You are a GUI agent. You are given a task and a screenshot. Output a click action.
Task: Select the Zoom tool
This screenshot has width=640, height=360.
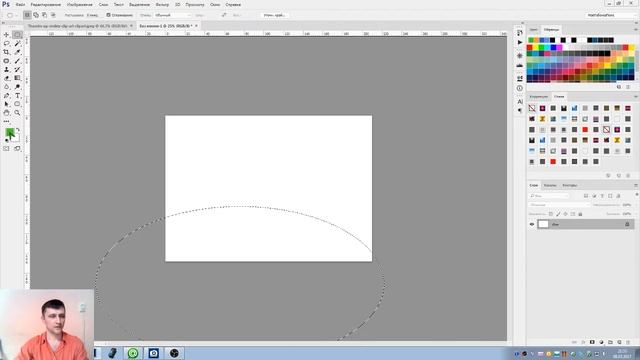(x=17, y=113)
